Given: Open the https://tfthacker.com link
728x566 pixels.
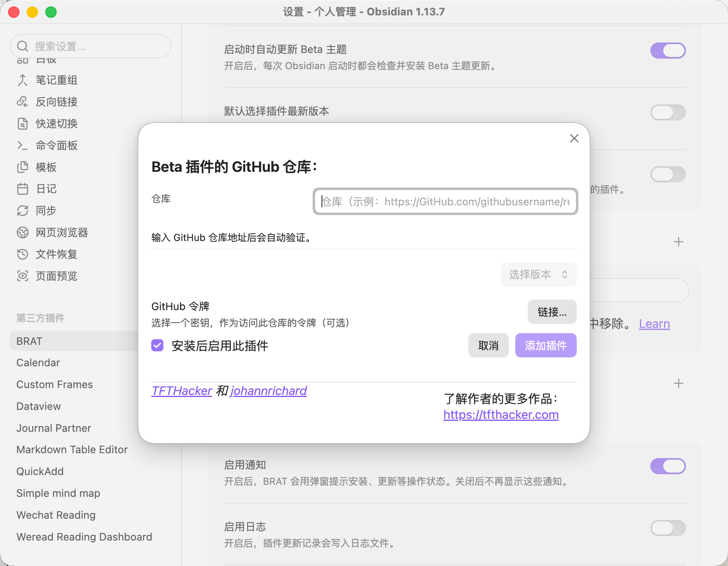Looking at the screenshot, I should (x=501, y=415).
